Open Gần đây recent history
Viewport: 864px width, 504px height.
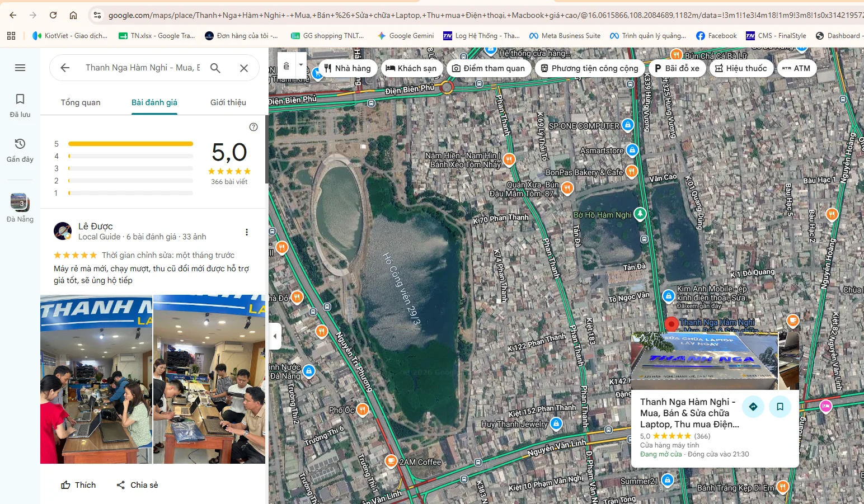tap(20, 150)
